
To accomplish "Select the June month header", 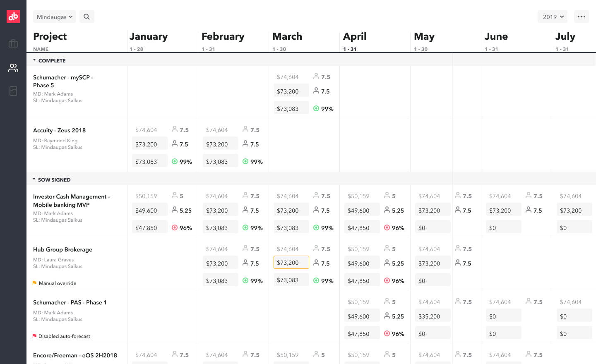I will [x=496, y=36].
